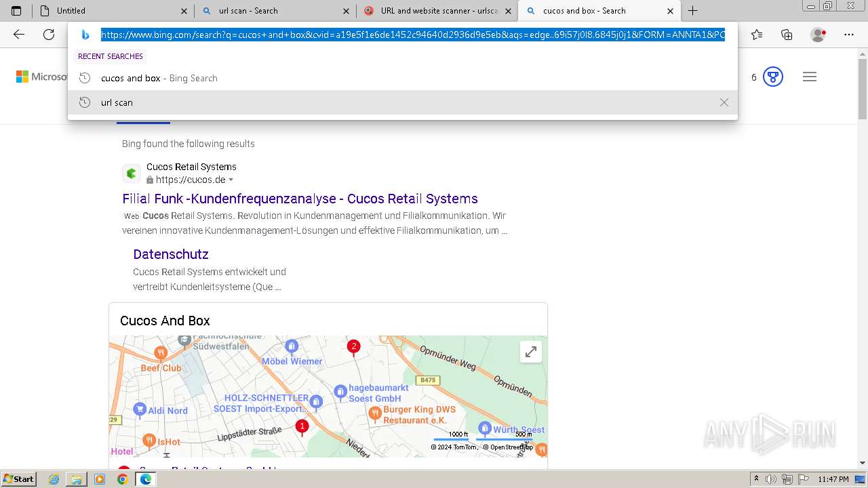Viewport: 868px width, 488px height.
Task: Switch to the Untitled tab
Action: coord(113,11)
